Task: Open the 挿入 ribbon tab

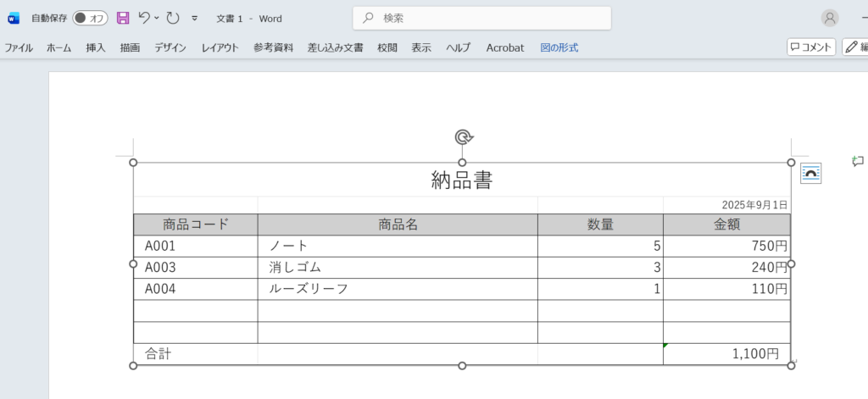Action: (95, 47)
